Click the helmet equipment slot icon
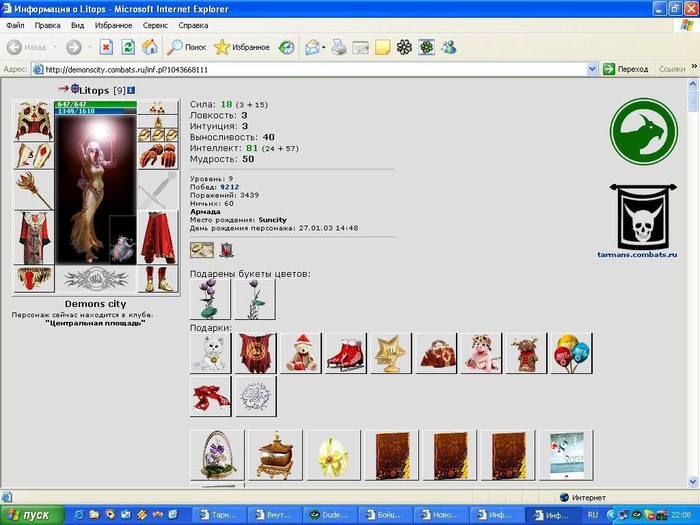Screen dimensions: 700x525 (x=33, y=121)
